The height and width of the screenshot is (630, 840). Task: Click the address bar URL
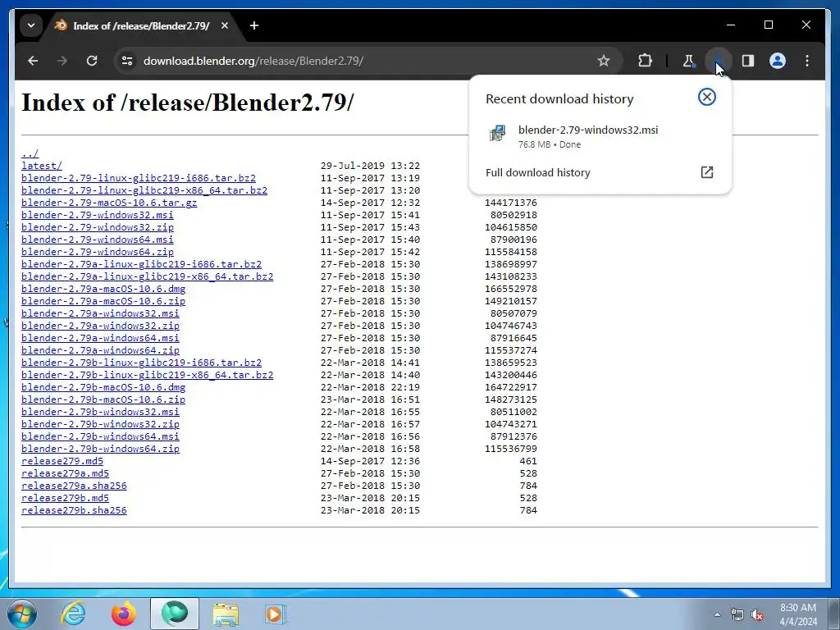[x=253, y=61]
